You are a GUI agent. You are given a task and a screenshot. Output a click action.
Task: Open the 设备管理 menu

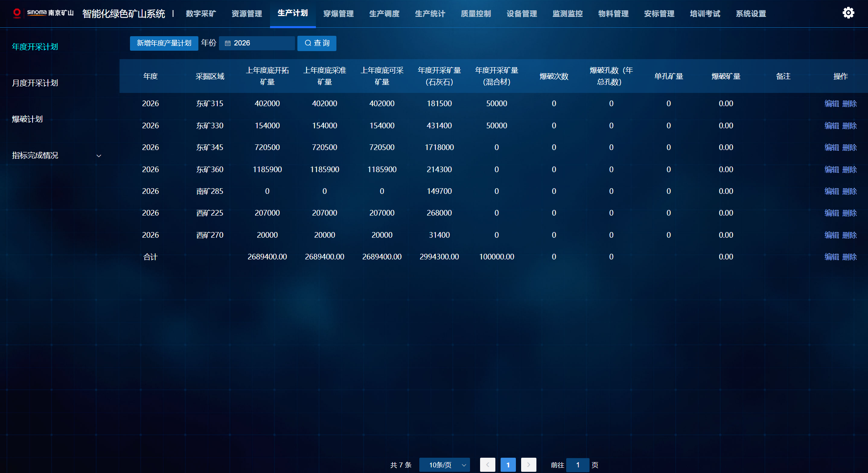(x=522, y=14)
